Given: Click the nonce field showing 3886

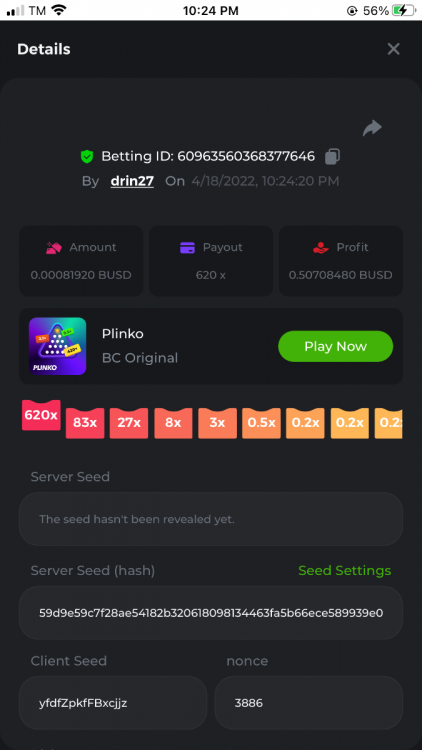Looking at the screenshot, I should coord(309,703).
